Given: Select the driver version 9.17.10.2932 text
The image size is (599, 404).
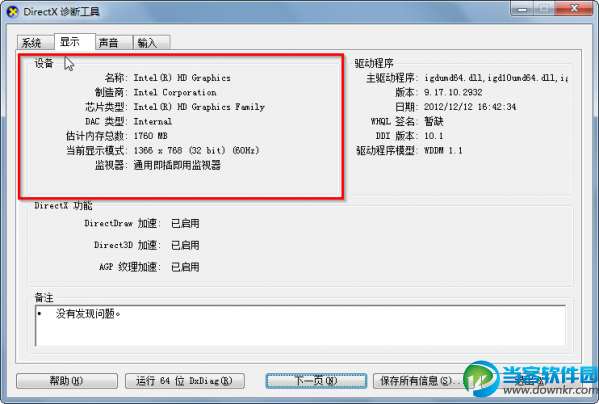Looking at the screenshot, I should 453,92.
